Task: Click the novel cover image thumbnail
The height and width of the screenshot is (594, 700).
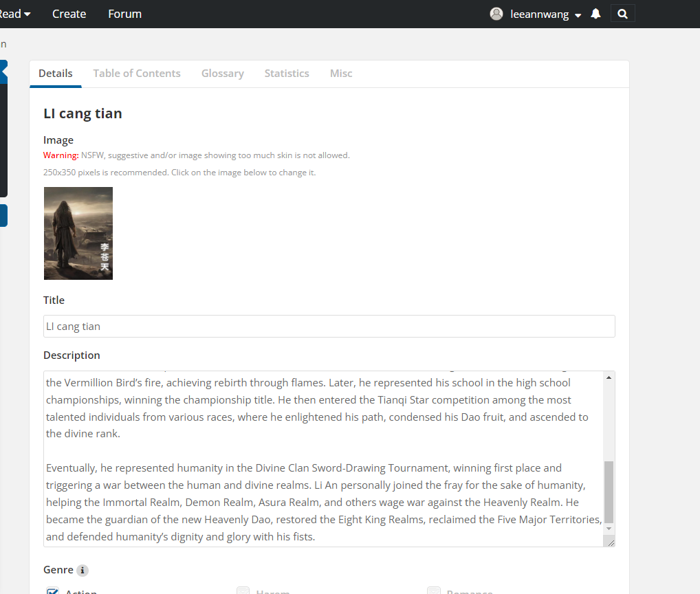Action: point(78,233)
